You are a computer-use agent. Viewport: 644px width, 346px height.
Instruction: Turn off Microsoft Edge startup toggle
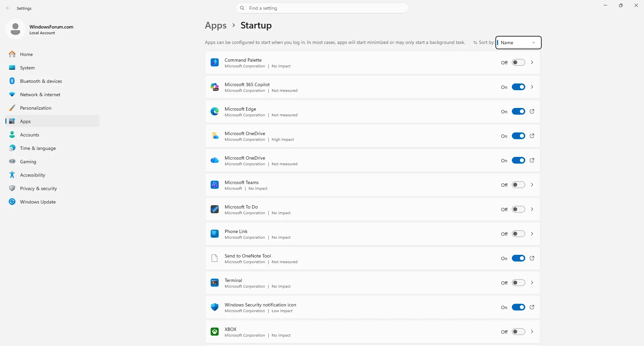coord(519,112)
